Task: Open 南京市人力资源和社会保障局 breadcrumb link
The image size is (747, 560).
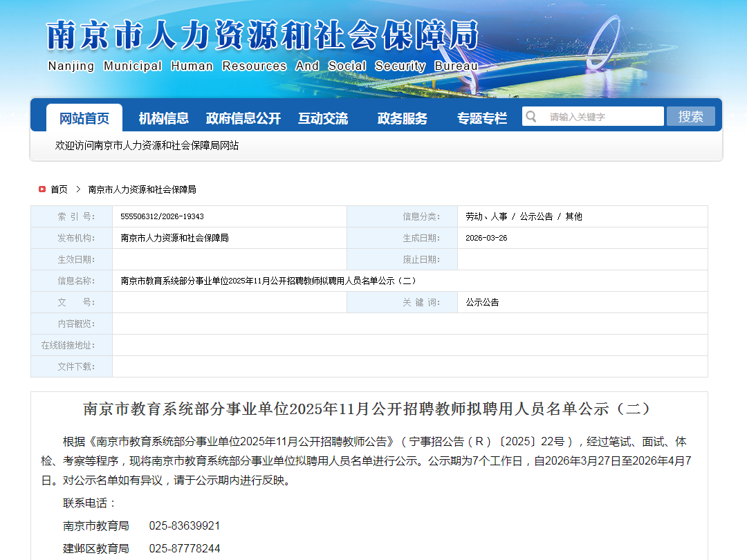Action: (142, 189)
